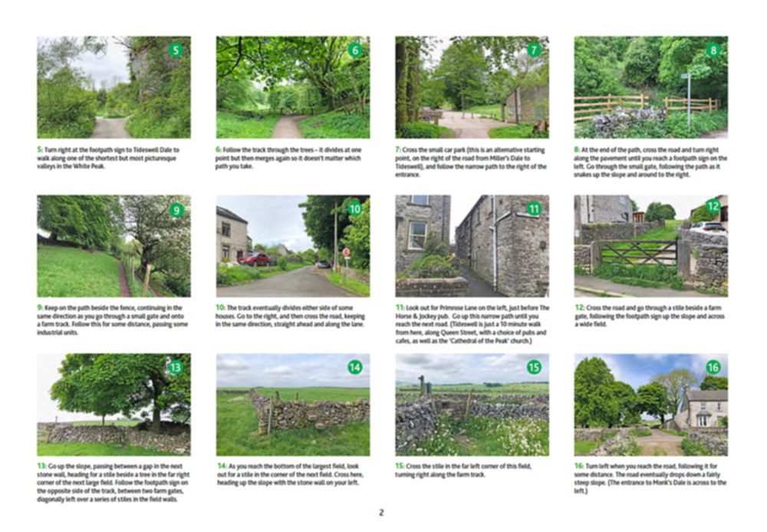Click the Tideswell Dale footpath photo

(x=114, y=87)
